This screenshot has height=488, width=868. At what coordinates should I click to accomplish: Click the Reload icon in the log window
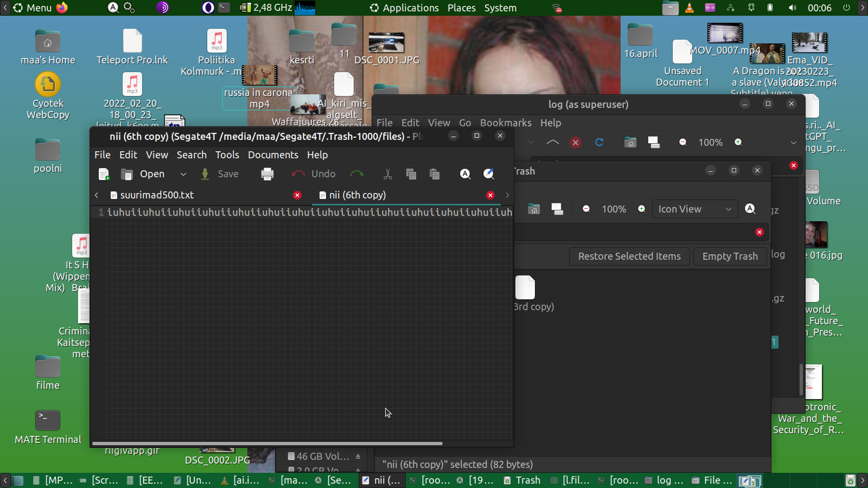tap(599, 142)
